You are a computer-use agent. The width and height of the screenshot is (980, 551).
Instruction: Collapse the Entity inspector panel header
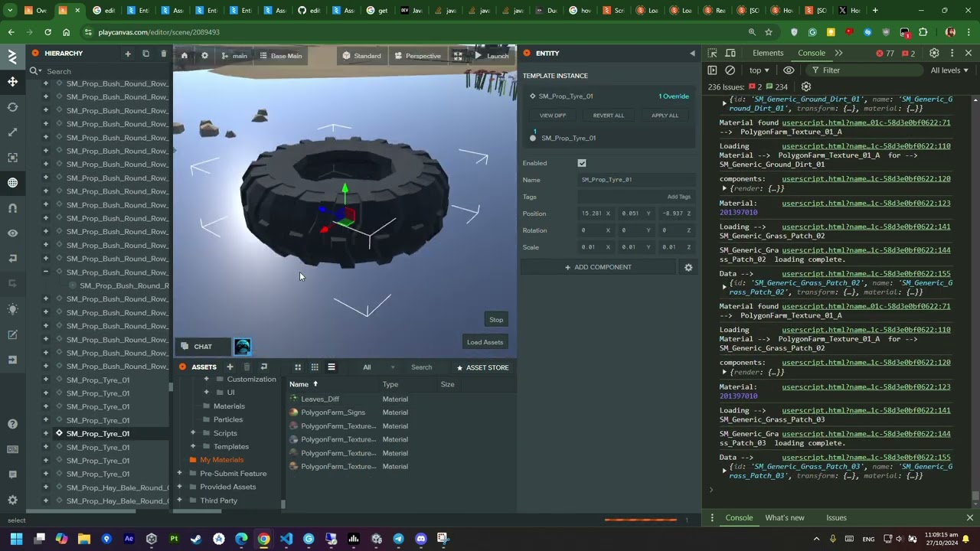coord(527,54)
